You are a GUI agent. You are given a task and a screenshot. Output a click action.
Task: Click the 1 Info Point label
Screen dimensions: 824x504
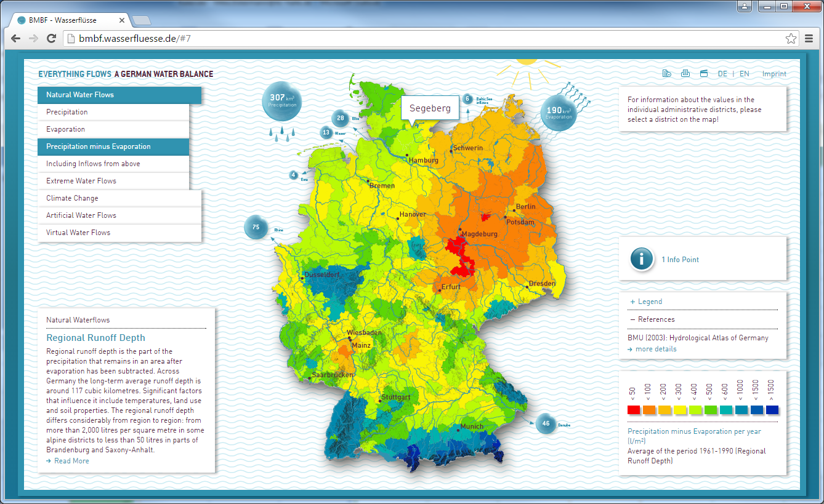coord(681,260)
